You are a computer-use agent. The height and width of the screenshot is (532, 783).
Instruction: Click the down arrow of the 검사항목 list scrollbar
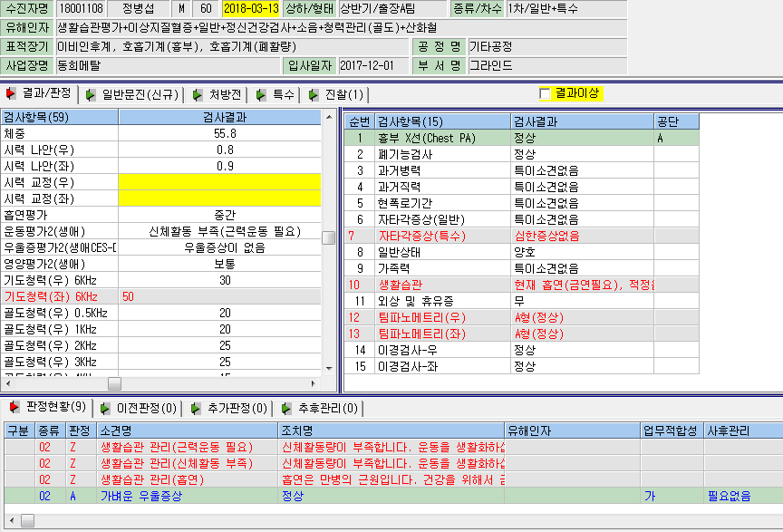click(x=329, y=369)
